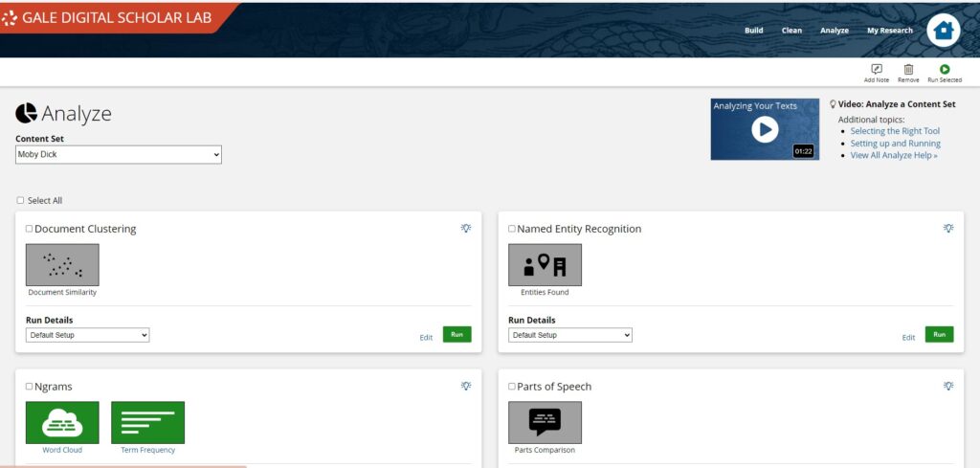Click the Word Cloud label link

coord(62,450)
